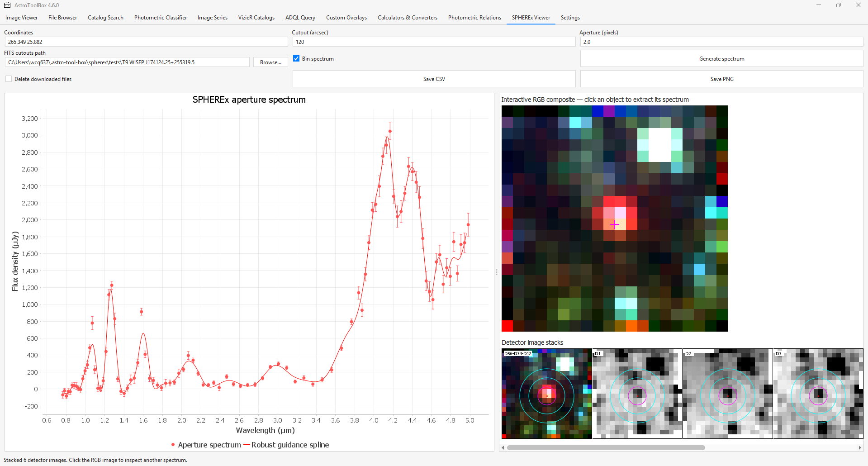Image resolution: width=868 pixels, height=466 pixels.
Task: Go to the Photometric Relations tab
Action: tap(474, 18)
